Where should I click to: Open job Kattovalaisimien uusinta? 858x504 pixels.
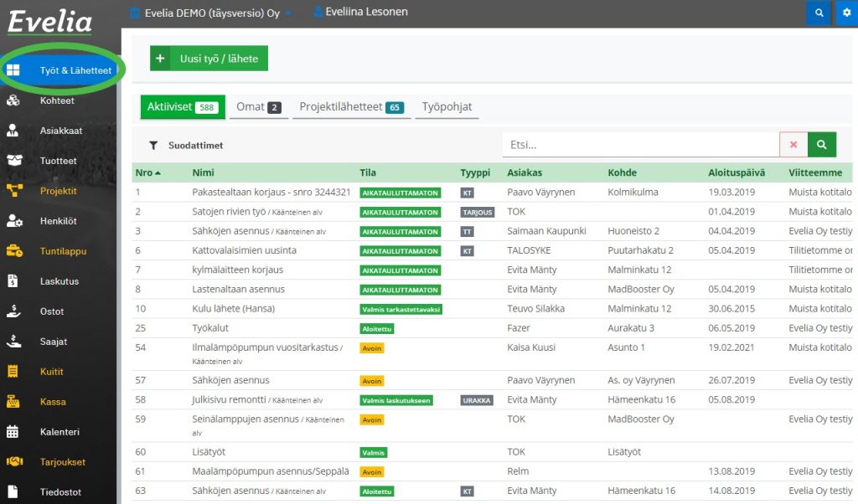[x=244, y=250]
